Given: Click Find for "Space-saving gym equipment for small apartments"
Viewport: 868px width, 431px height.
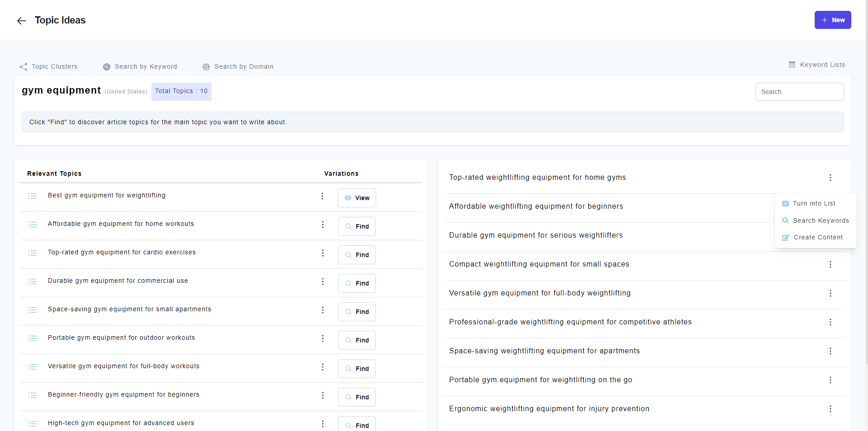Looking at the screenshot, I should tap(357, 311).
